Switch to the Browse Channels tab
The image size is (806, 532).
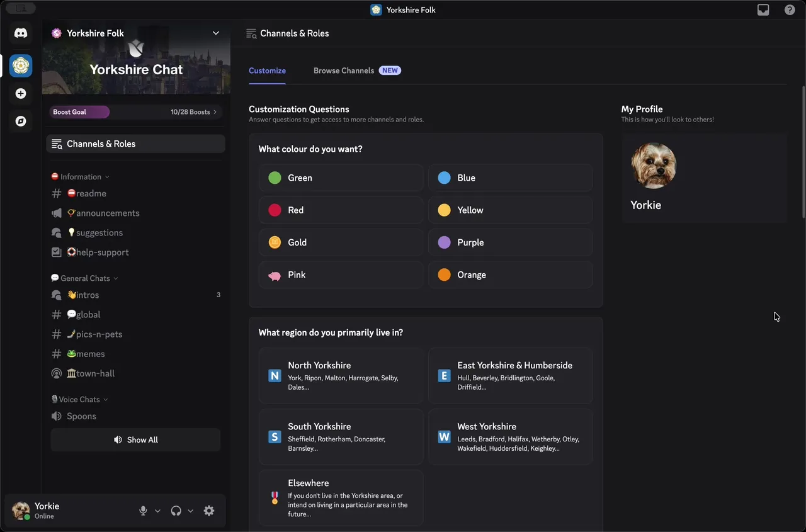click(343, 71)
